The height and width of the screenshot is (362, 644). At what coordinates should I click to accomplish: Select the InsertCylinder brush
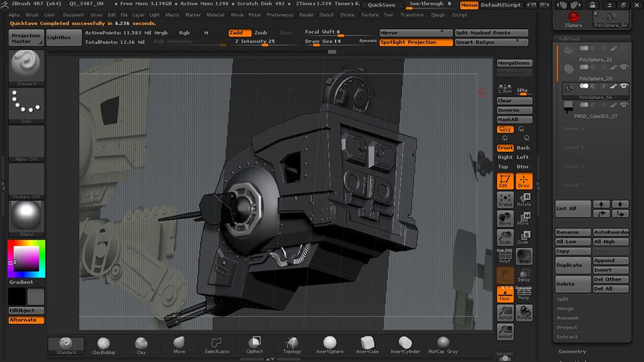tap(405, 345)
